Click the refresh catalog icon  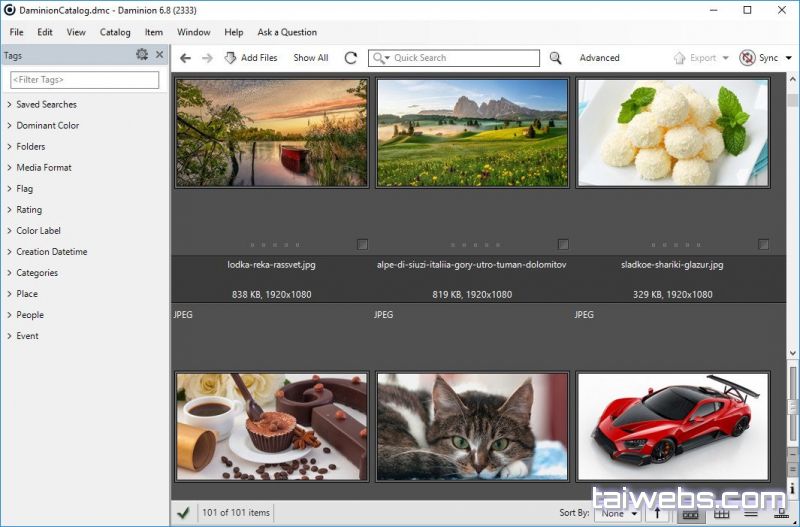coord(350,58)
